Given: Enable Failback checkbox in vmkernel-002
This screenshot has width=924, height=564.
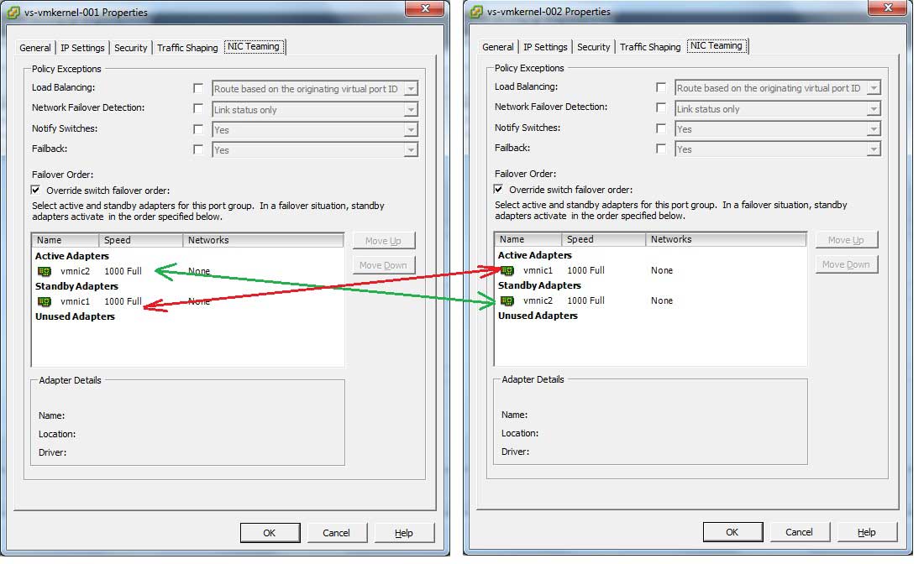Looking at the screenshot, I should pos(661,149).
